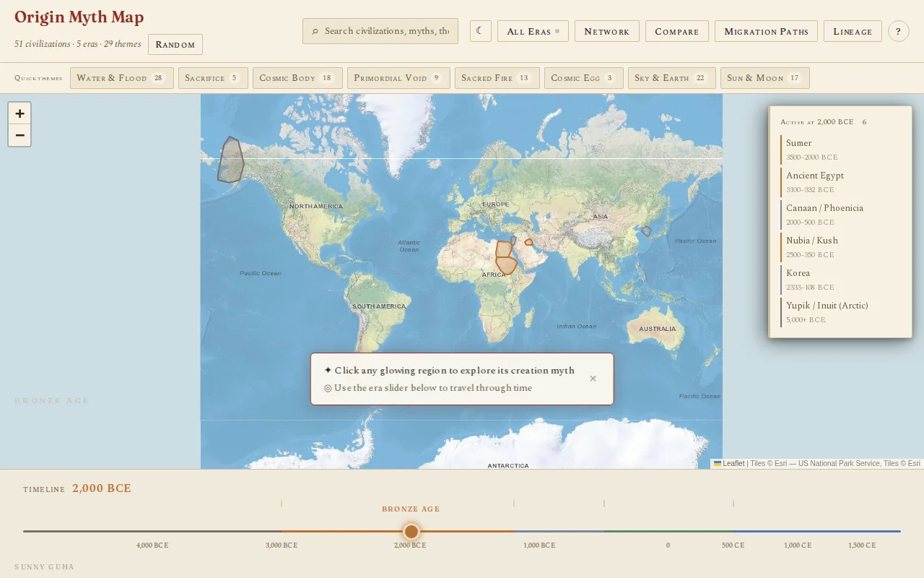Jump timeline to 4,000 BCE
This screenshot has height=578, width=924.
click(x=152, y=545)
